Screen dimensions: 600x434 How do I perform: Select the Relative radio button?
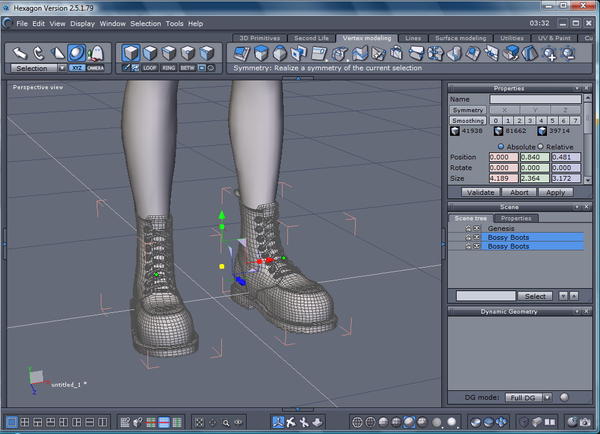[x=539, y=146]
